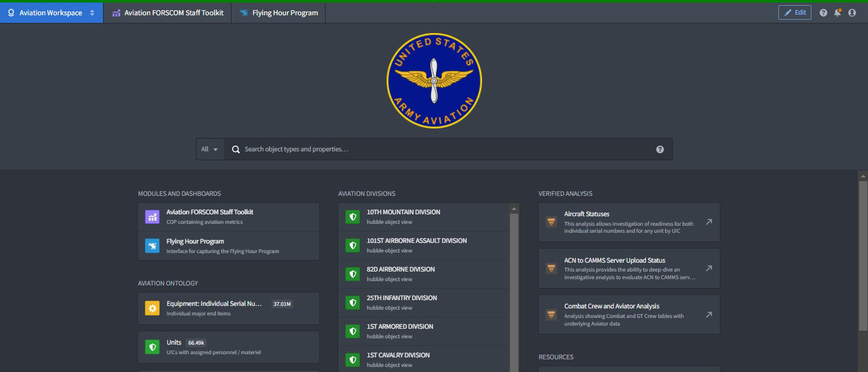The width and height of the screenshot is (868, 372).
Task: Open notifications bell
Action: pyautogui.click(x=837, y=13)
